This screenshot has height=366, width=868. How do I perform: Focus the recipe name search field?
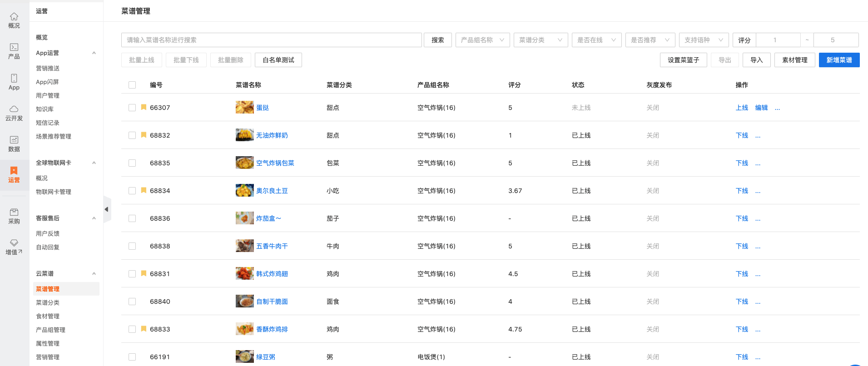[271, 40]
